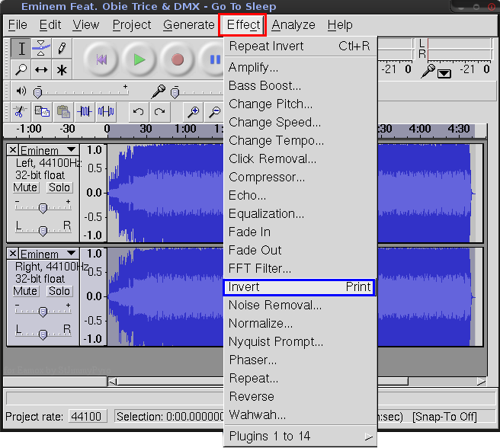Close the Right channel Eminem track
Viewport: 500px width, 448px height.
[x=13, y=254]
